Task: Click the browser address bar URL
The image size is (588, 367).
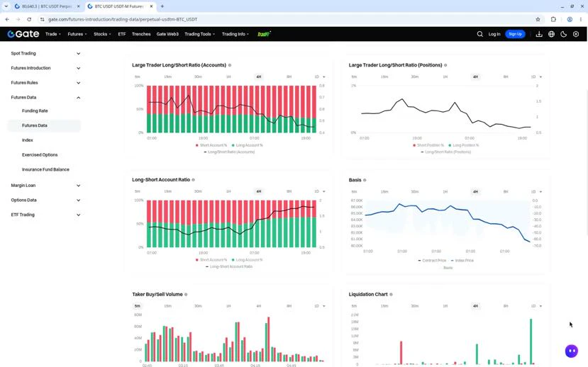Action: click(123, 19)
